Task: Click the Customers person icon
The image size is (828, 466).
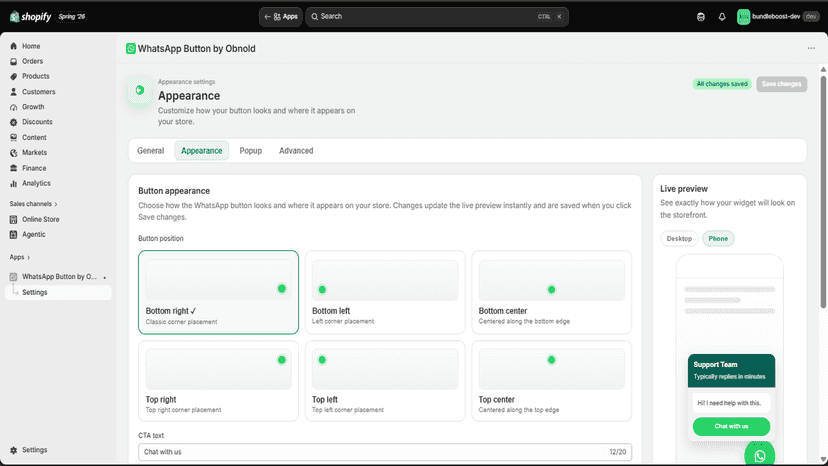Action: coord(14,91)
